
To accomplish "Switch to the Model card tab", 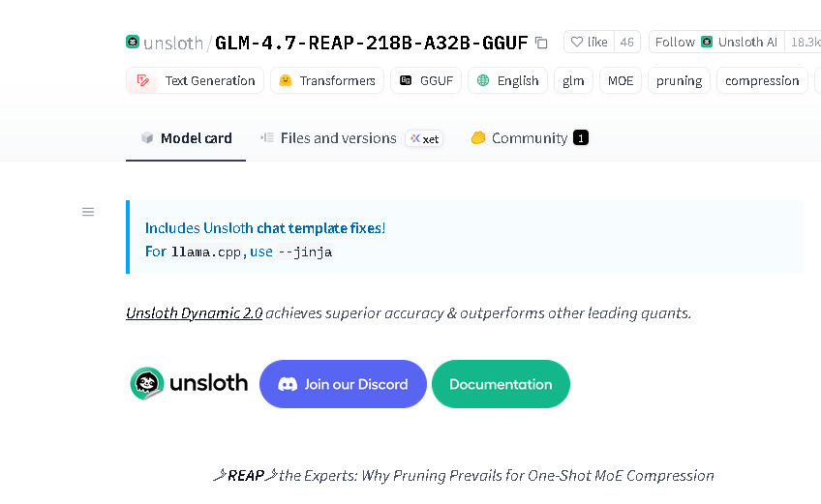I will click(x=186, y=138).
